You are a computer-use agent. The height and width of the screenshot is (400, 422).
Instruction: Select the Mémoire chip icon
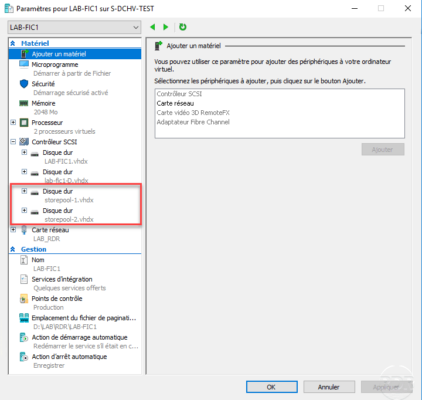(x=24, y=104)
